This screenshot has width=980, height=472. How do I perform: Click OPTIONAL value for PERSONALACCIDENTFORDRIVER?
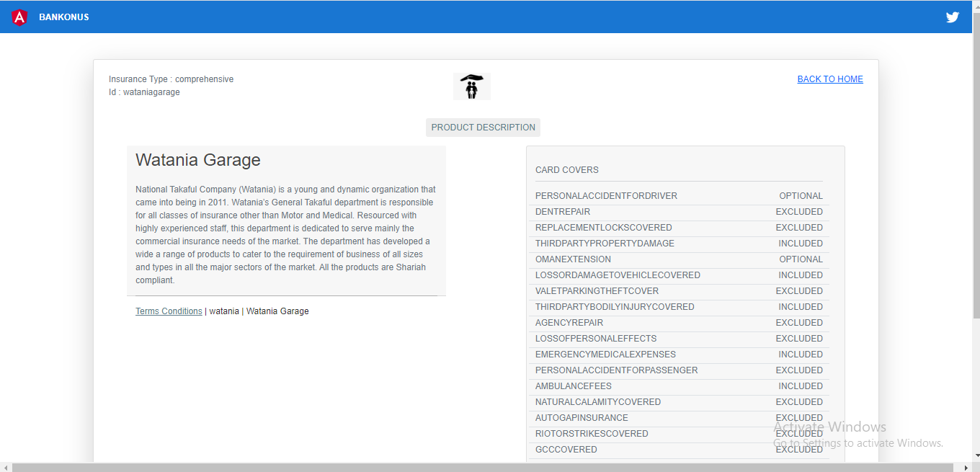(x=801, y=196)
